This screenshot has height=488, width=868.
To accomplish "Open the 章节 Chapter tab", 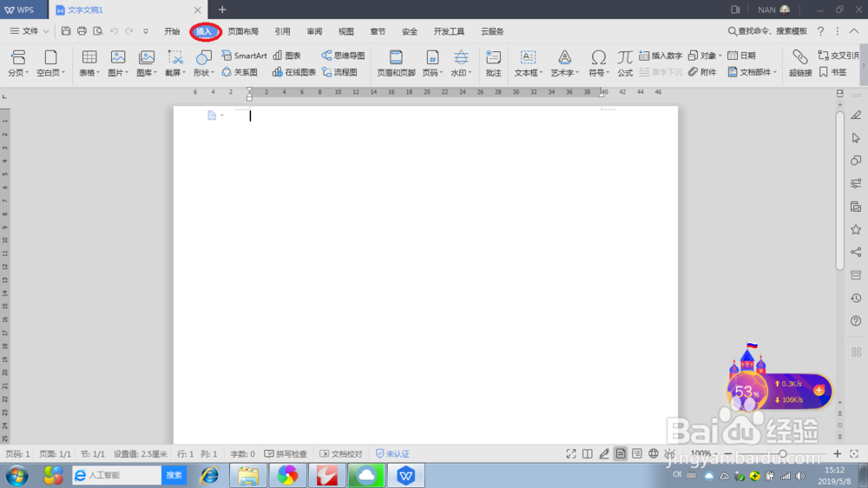I will coord(378,31).
